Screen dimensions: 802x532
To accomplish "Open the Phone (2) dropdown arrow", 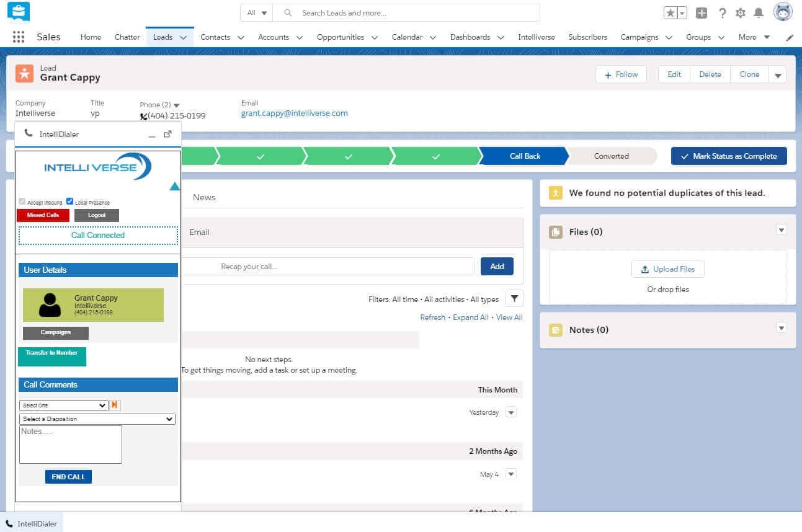I will [176, 105].
